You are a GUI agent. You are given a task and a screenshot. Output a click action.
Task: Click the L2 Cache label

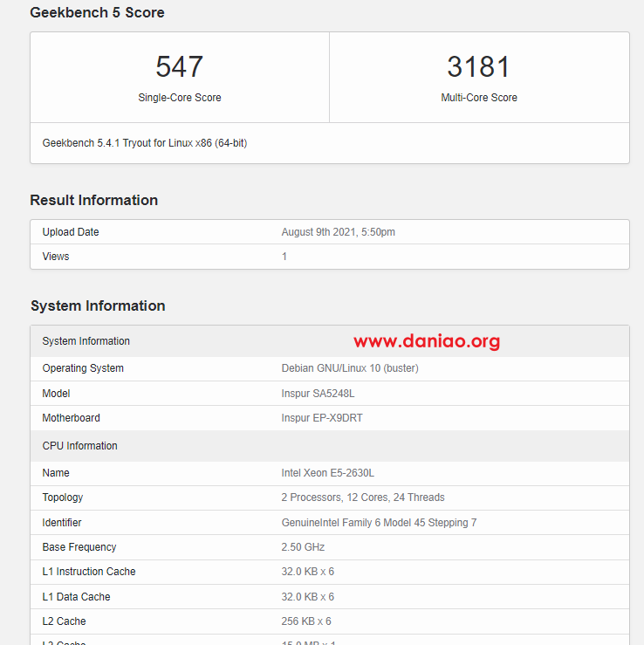click(65, 621)
